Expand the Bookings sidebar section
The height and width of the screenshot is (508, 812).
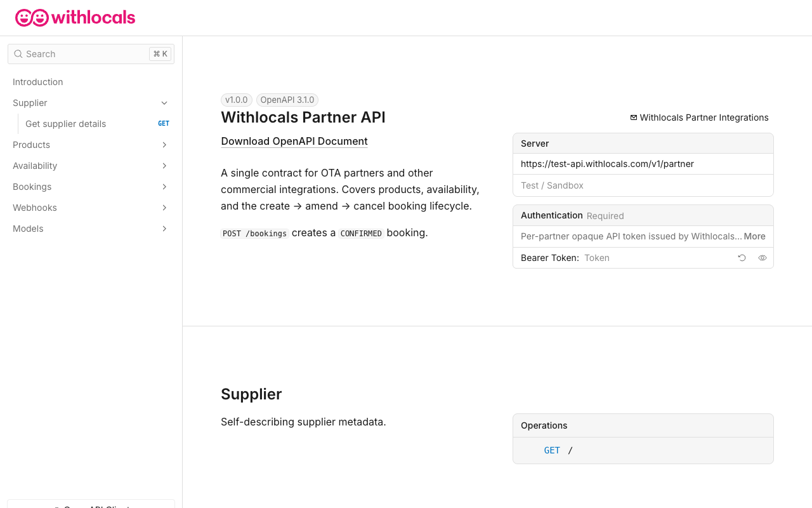tap(164, 187)
